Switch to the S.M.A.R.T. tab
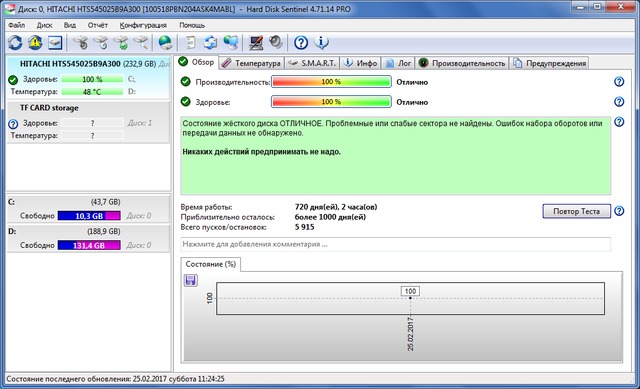Viewport: 640px width, 389px height. coord(312,63)
